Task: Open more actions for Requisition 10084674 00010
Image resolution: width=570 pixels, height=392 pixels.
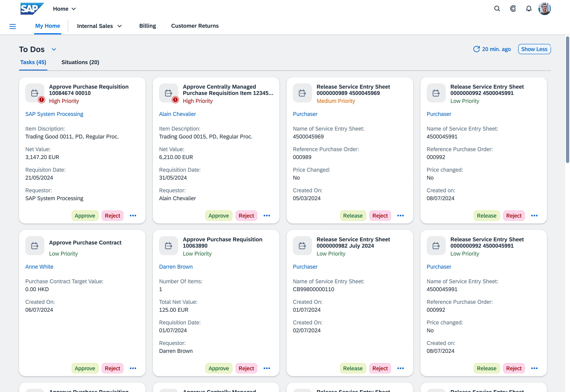Action: (x=133, y=216)
